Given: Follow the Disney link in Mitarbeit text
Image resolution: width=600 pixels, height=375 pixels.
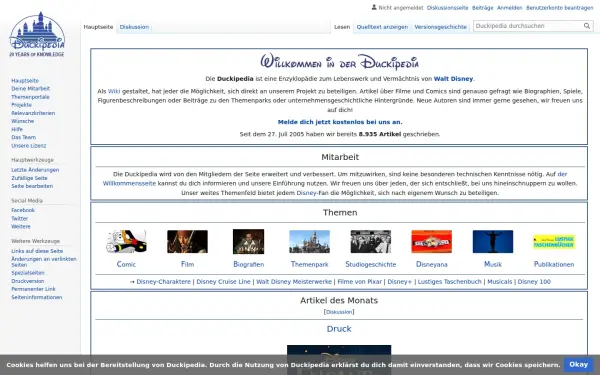Looking at the screenshot, I should point(306,193).
